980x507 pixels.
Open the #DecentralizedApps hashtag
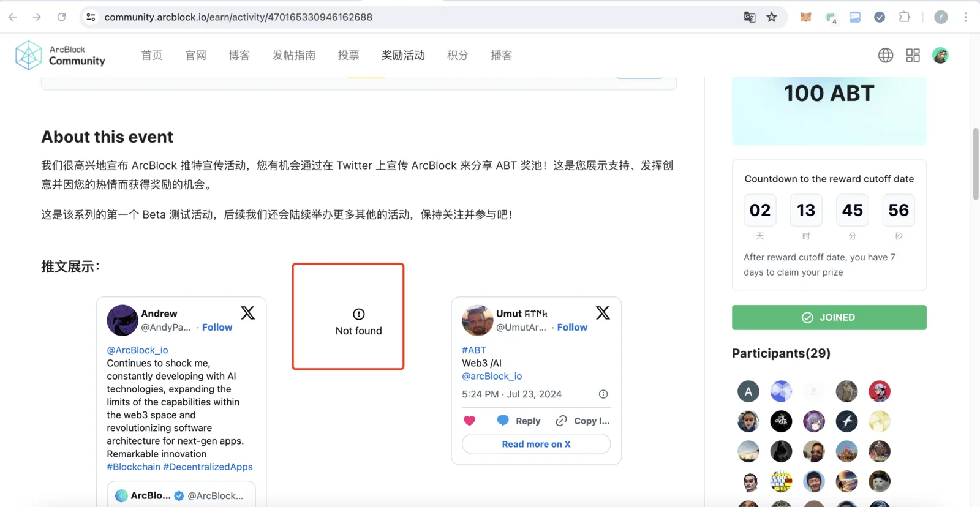click(x=208, y=467)
